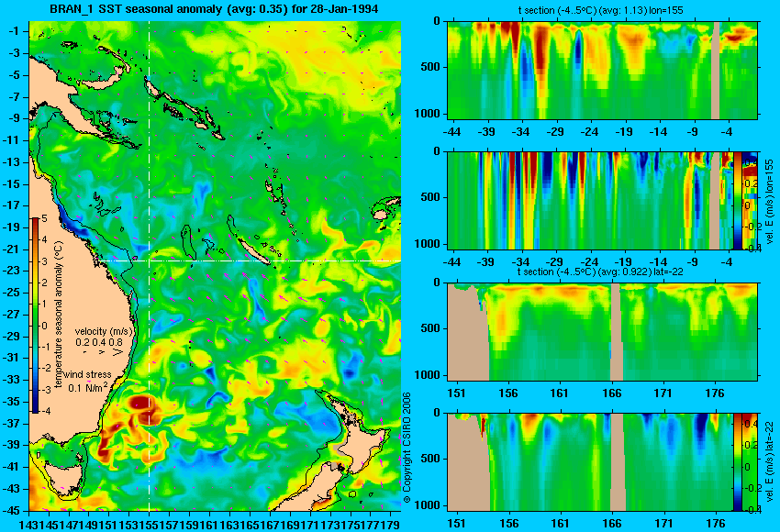Click the "0.4" tick on lat=-22 velocity color bar
Screen dimensions: 780x532
click(750, 424)
